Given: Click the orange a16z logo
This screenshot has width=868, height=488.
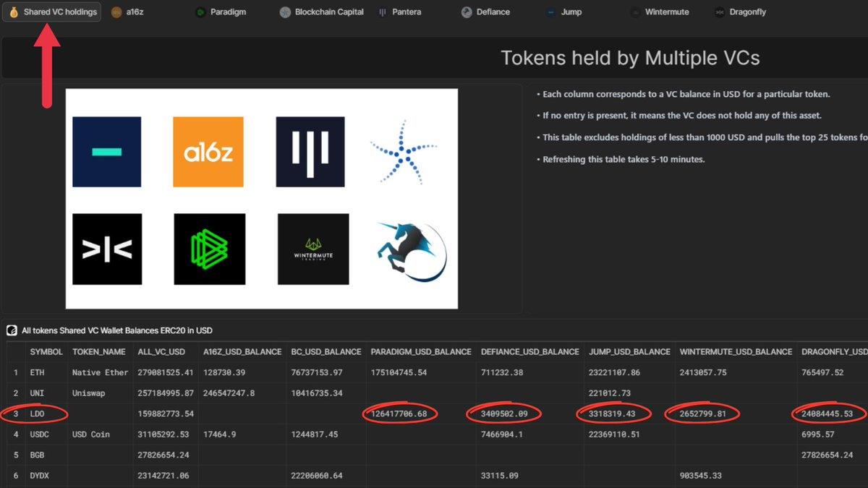Looking at the screenshot, I should [x=208, y=152].
